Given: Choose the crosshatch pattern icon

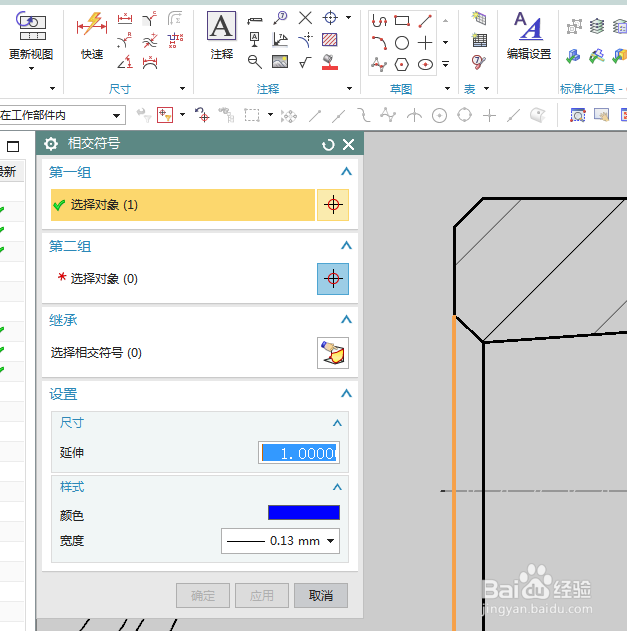Looking at the screenshot, I should (x=330, y=39).
